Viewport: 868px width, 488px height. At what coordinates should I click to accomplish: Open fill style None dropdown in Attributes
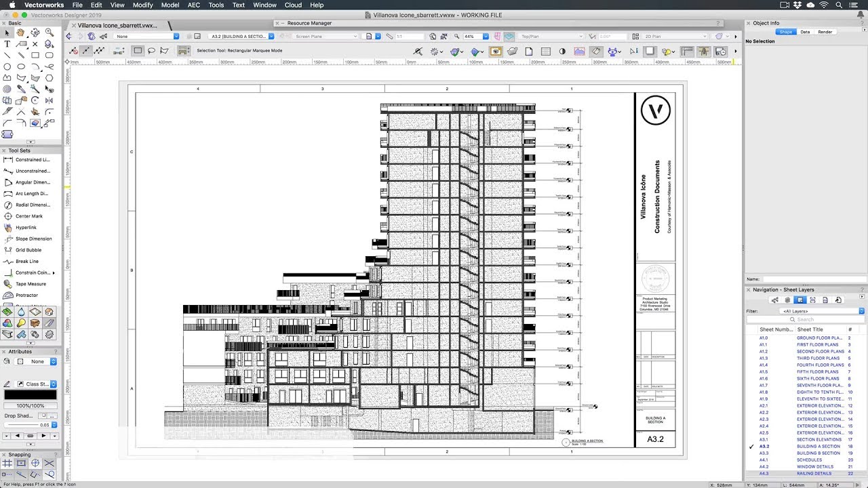tap(36, 361)
